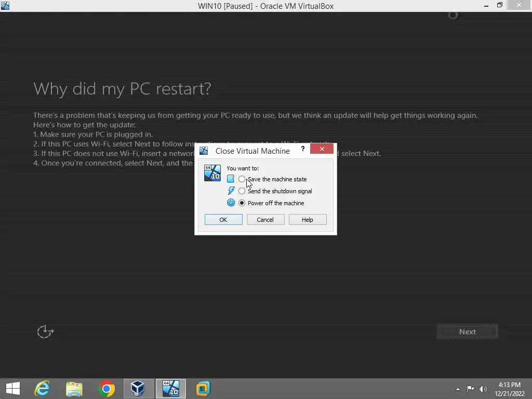Show hidden tray icons arrow

458,389
